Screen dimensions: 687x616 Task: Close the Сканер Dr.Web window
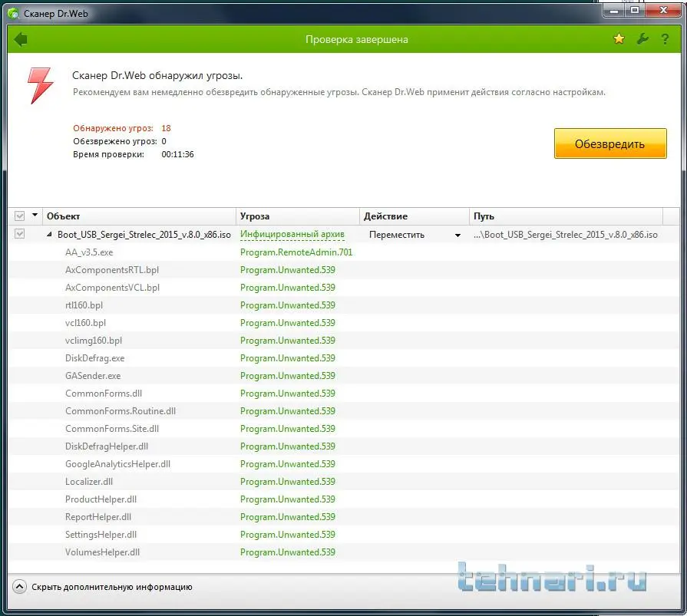(x=663, y=11)
